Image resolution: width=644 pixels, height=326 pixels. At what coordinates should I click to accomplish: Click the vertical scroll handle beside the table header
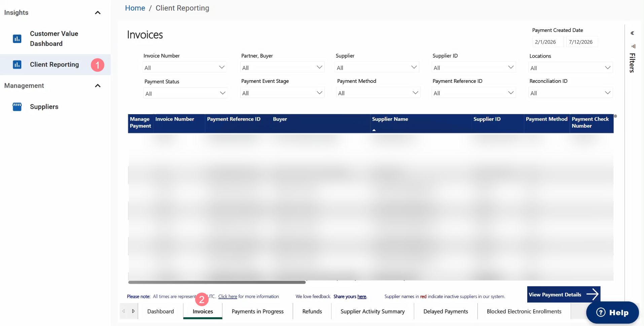(x=615, y=116)
